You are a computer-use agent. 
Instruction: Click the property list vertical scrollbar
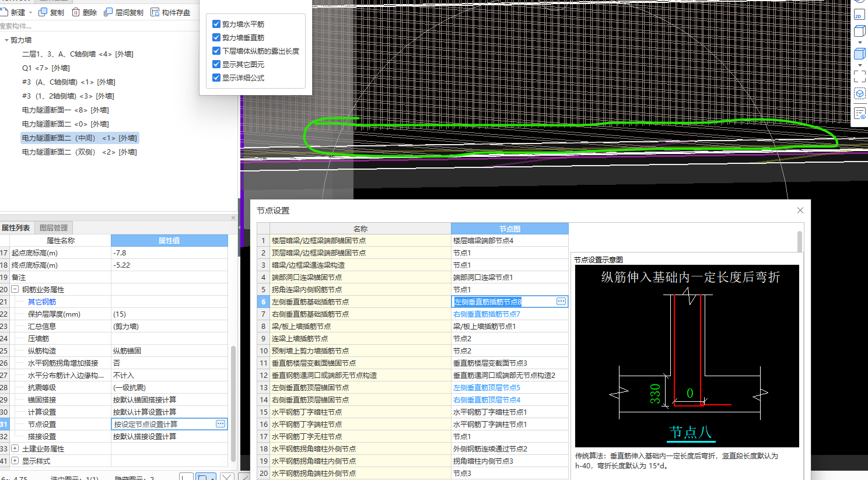pyautogui.click(x=233, y=402)
